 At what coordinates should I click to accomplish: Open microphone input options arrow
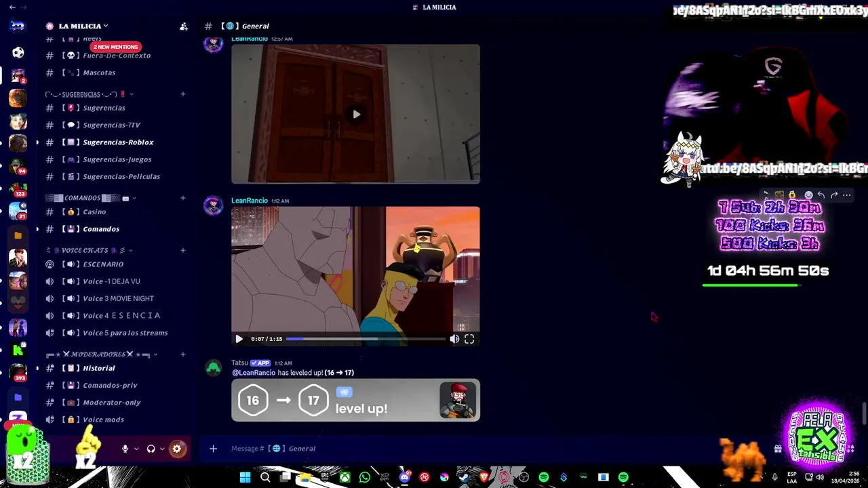pyautogui.click(x=136, y=449)
